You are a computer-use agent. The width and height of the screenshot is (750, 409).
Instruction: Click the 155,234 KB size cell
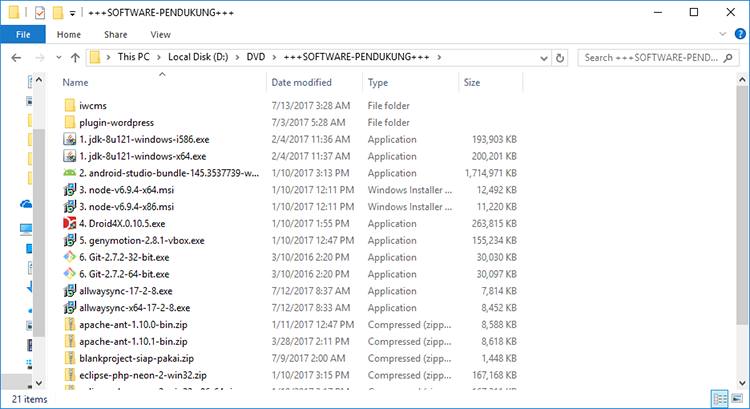click(x=494, y=240)
